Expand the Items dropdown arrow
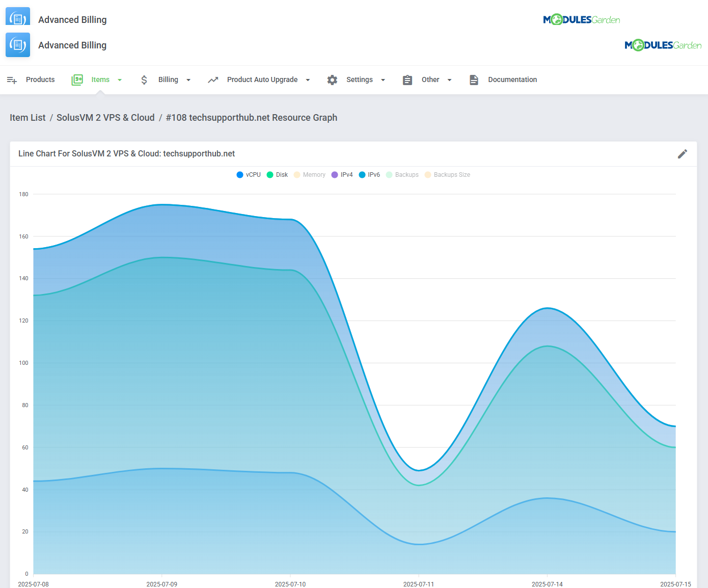708x588 pixels. click(120, 80)
